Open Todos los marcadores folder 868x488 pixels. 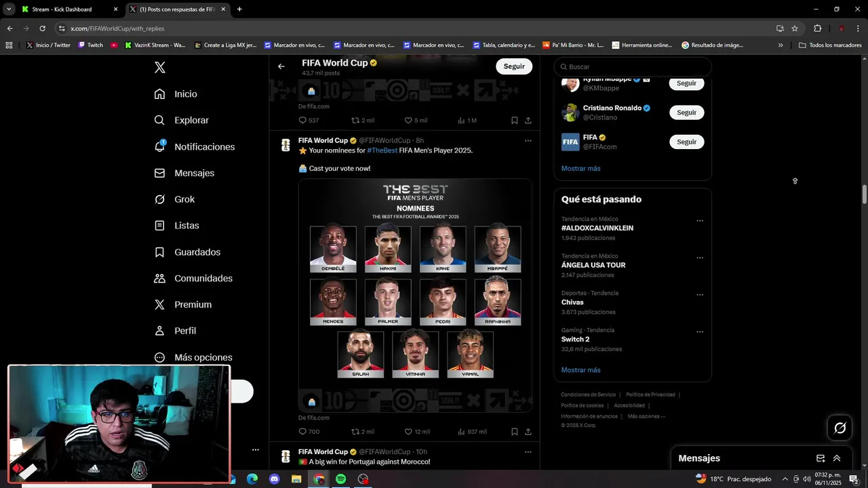pyautogui.click(x=830, y=45)
